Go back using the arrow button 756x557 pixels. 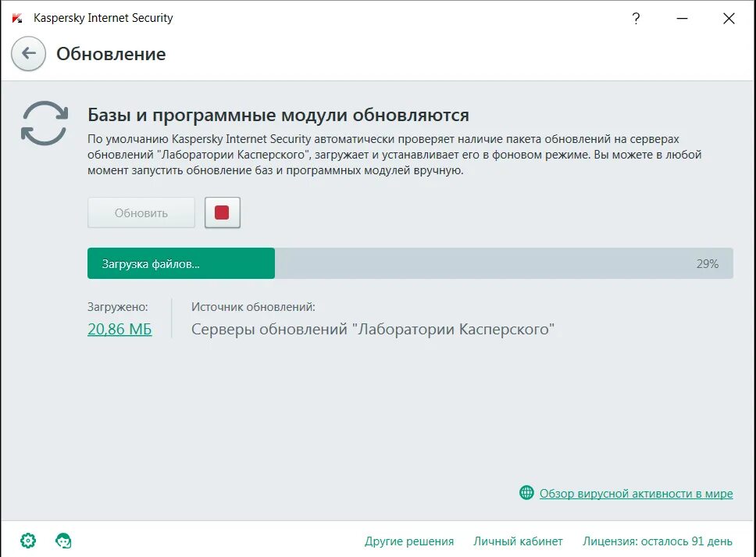[28, 54]
